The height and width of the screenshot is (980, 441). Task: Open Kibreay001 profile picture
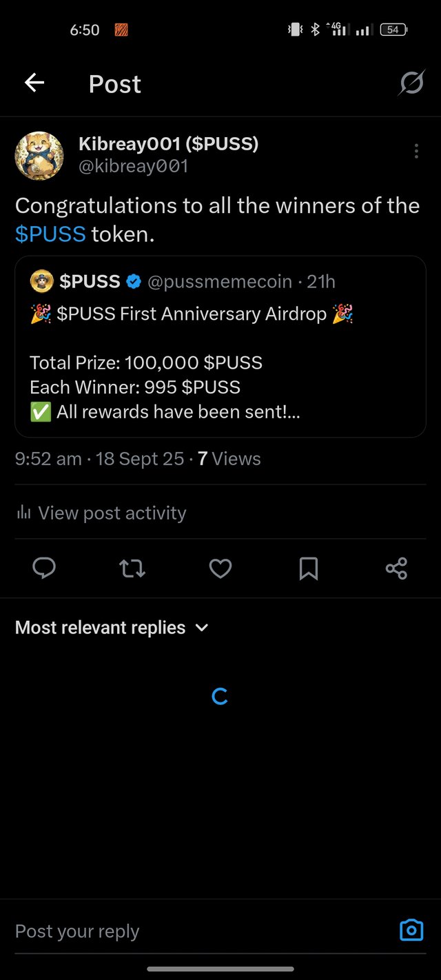click(39, 156)
